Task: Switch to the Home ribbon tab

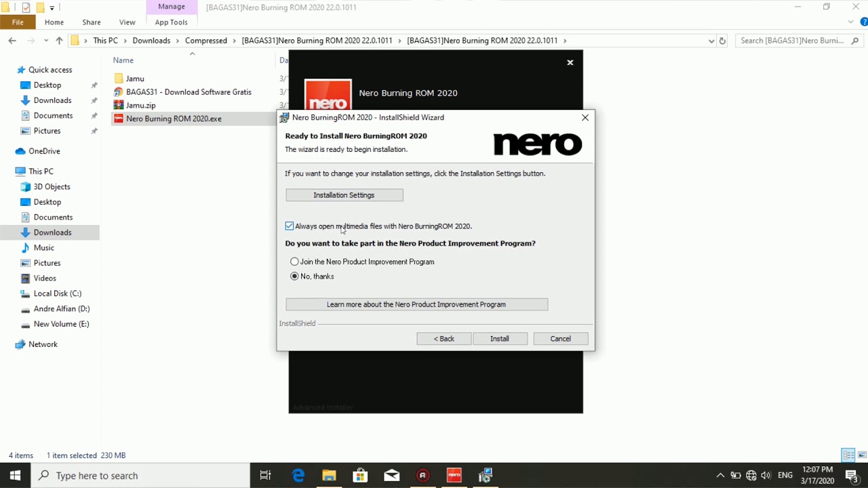Action: point(54,22)
